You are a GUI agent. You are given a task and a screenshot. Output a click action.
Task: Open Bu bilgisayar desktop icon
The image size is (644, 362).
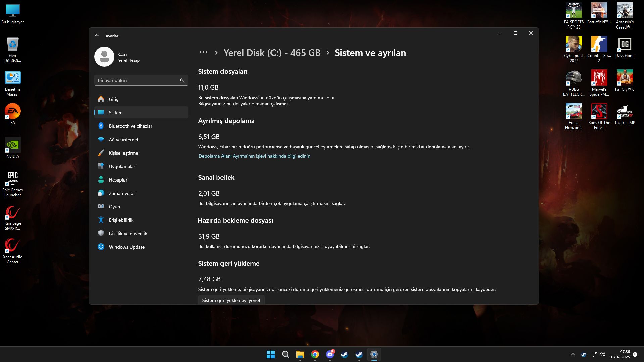[x=13, y=14]
